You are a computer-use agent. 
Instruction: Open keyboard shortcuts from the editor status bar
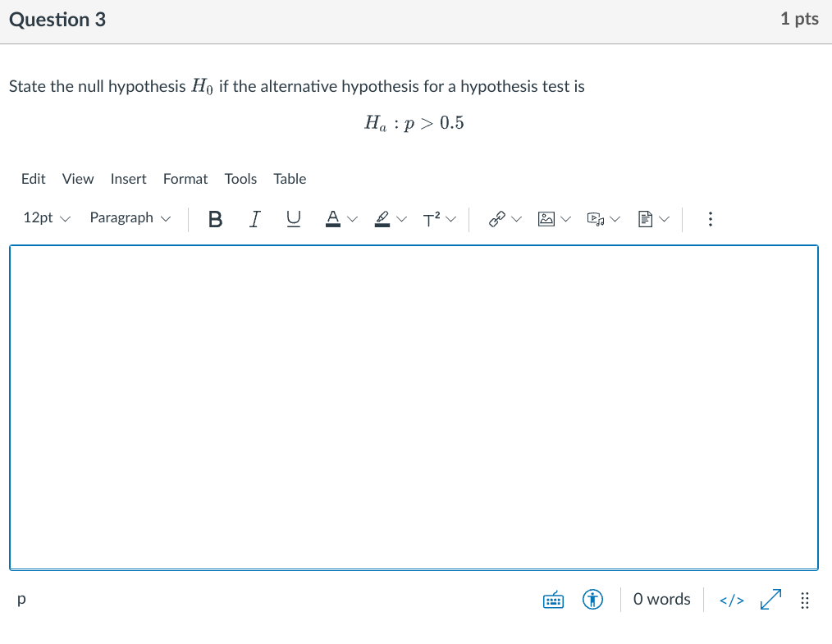553,600
